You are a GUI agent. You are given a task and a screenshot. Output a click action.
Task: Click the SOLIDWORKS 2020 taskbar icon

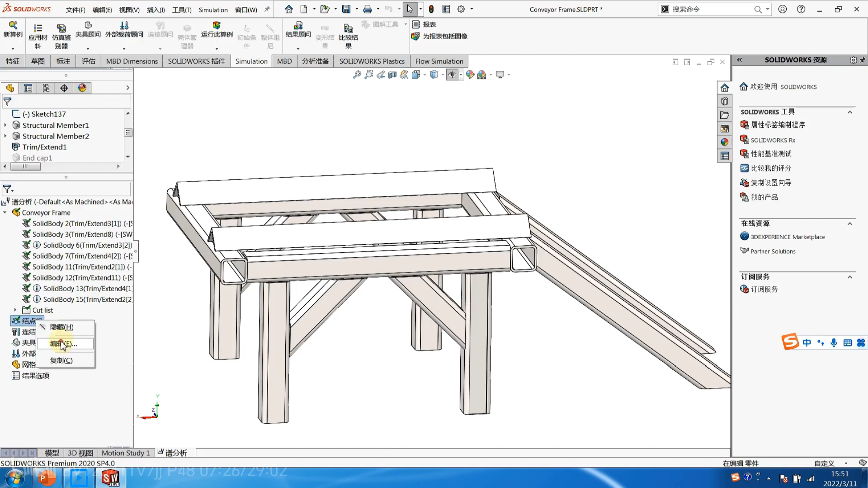(x=110, y=478)
